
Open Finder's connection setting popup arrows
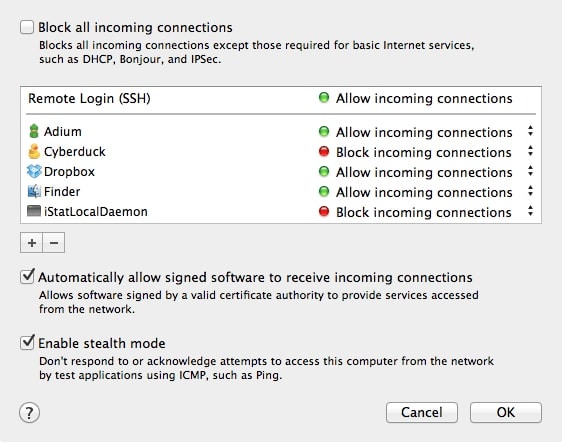(530, 191)
